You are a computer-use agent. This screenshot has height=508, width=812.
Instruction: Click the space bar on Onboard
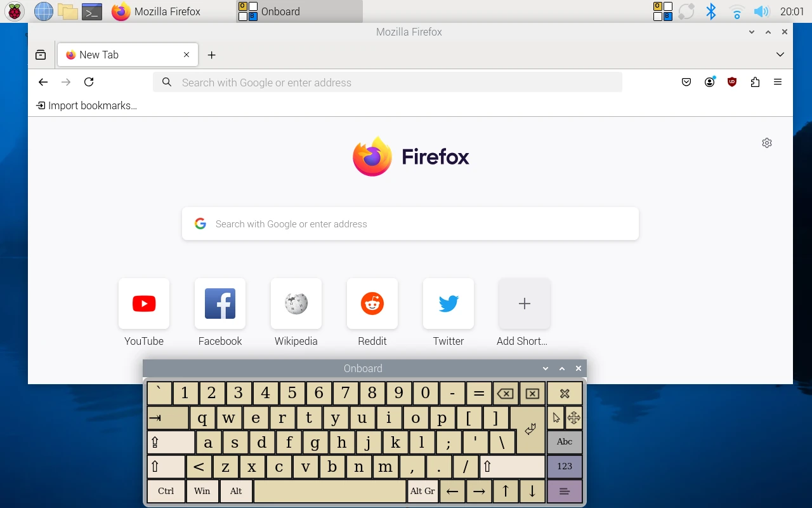click(x=330, y=491)
